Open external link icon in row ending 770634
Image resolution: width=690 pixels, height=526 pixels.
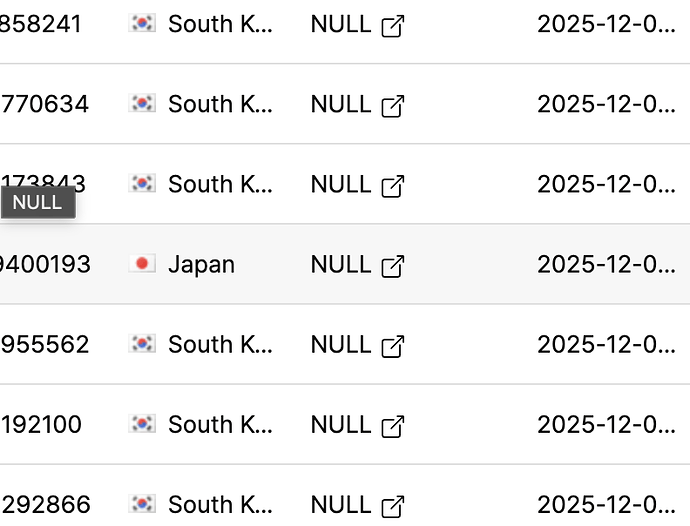(394, 106)
